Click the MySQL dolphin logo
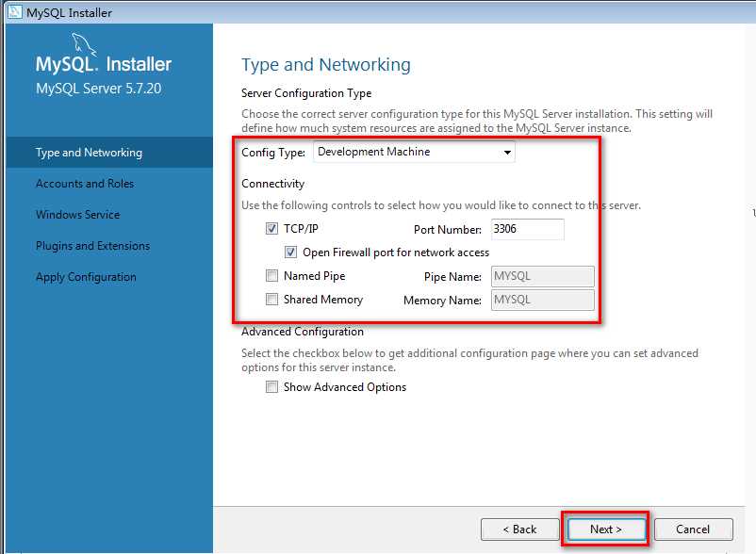 [x=85, y=44]
